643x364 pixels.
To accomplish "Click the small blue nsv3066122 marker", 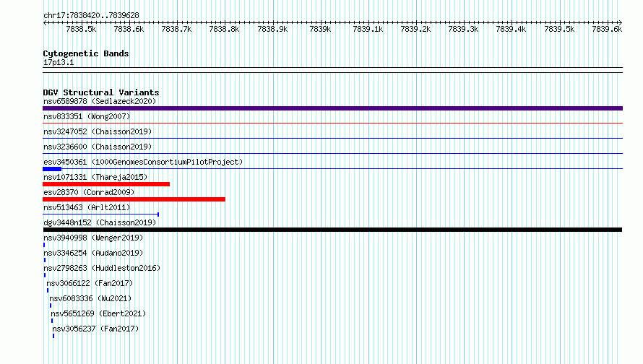I will click(x=48, y=290).
